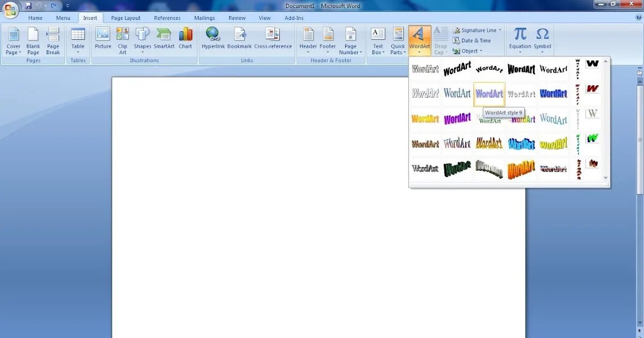The height and width of the screenshot is (338, 644).
Task: Add a Bookmark
Action: [x=239, y=39]
